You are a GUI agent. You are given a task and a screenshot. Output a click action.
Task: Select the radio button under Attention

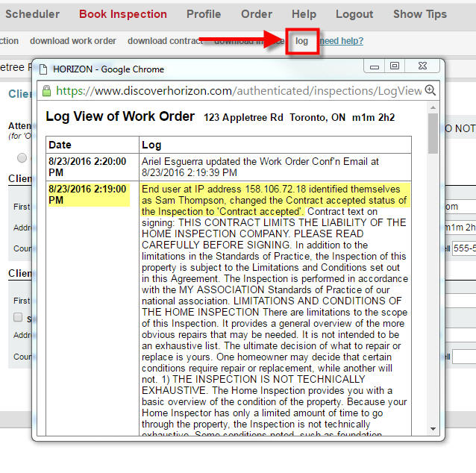click(x=22, y=158)
